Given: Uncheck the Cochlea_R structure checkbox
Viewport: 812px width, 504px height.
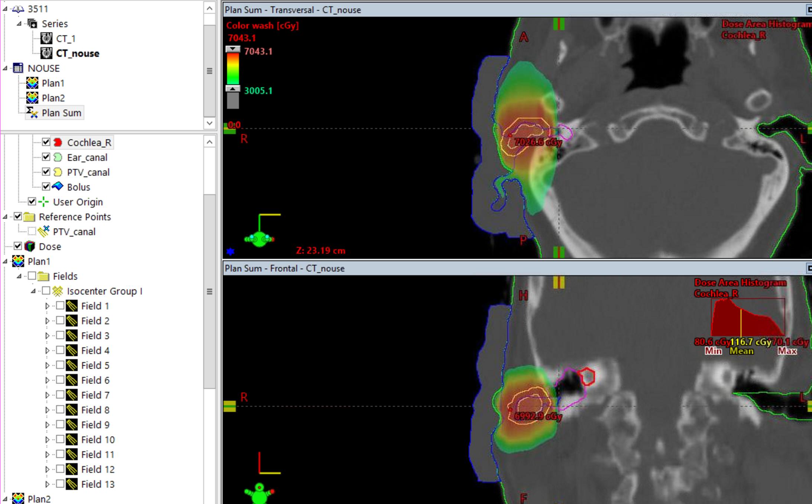Looking at the screenshot, I should (46, 142).
